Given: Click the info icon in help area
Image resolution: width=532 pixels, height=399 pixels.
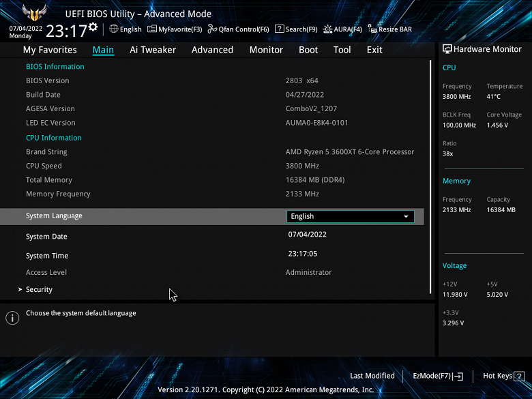Looking at the screenshot, I should tap(12, 318).
